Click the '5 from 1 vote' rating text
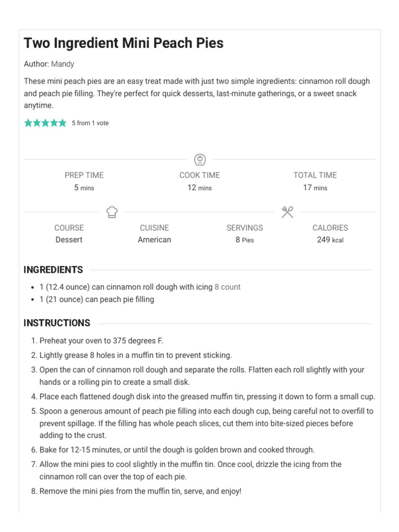The height and width of the screenshot is (532, 399). (90, 123)
